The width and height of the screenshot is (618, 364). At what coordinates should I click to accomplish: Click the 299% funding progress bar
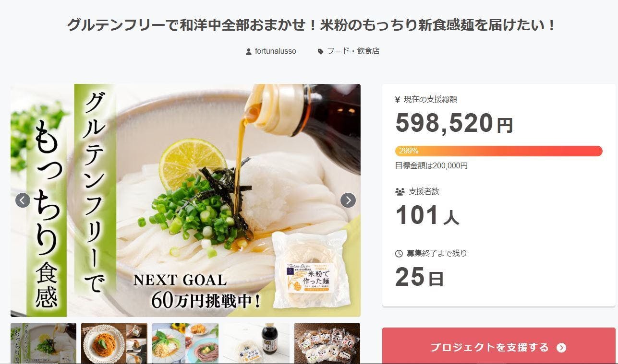tap(498, 151)
